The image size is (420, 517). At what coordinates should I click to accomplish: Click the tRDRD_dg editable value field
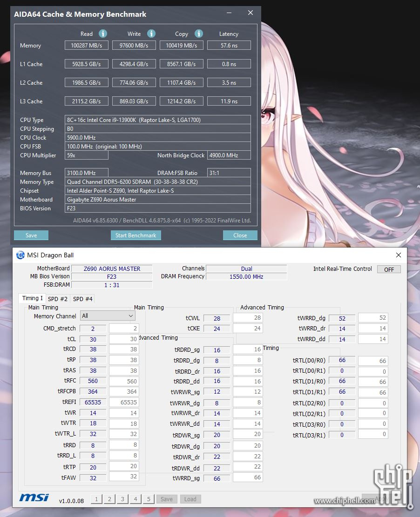[248, 360]
